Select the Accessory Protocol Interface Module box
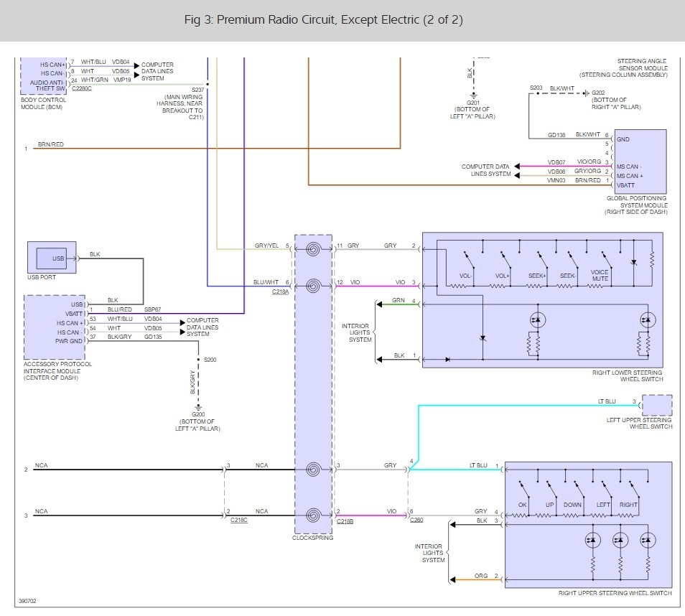 (54, 327)
